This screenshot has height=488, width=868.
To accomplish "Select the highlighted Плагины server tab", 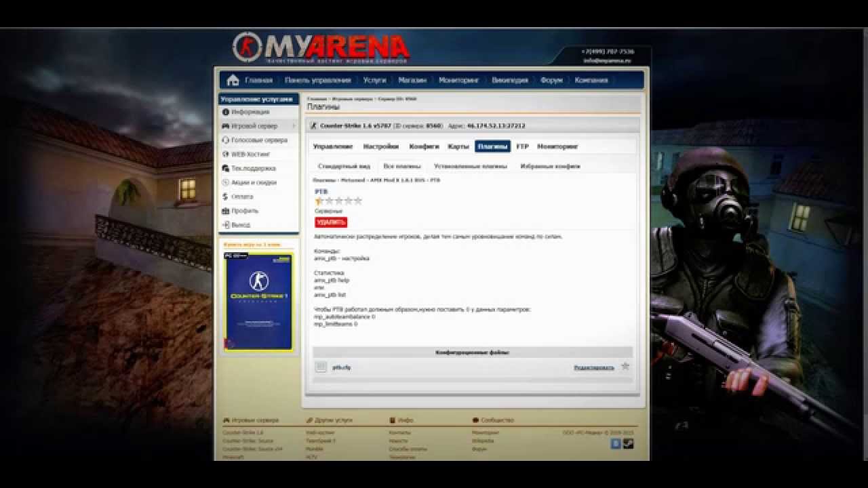I will 493,146.
